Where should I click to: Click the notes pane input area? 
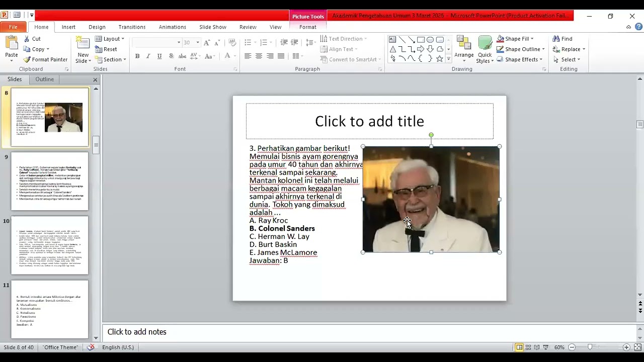tap(369, 332)
